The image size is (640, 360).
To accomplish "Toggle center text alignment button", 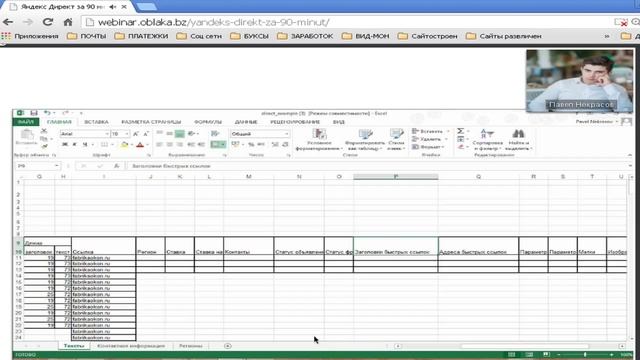I will (x=169, y=144).
